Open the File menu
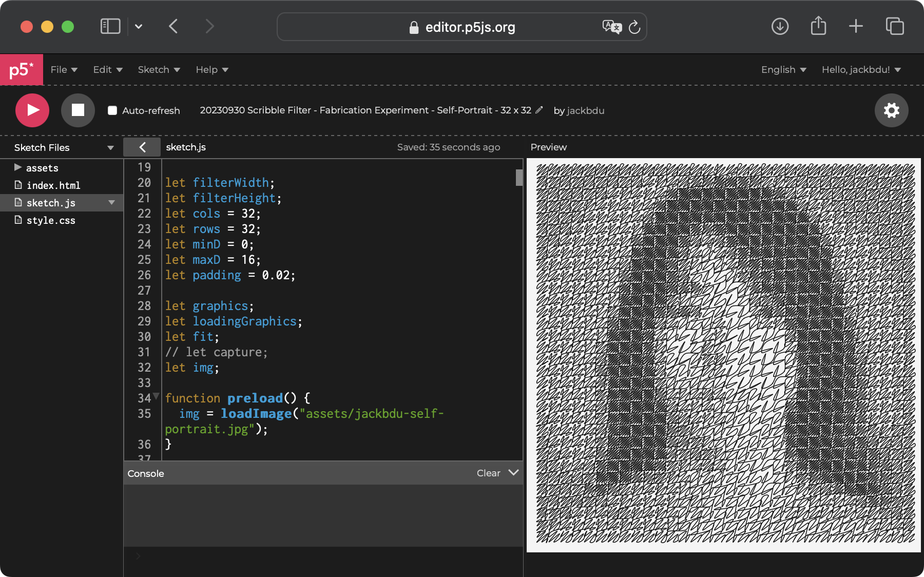Screen dimensions: 924x577 (x=64, y=70)
